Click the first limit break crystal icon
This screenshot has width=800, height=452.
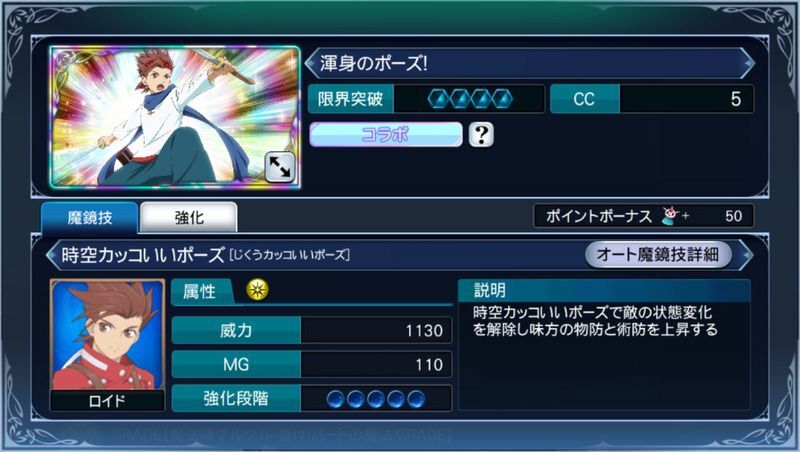coord(438,99)
